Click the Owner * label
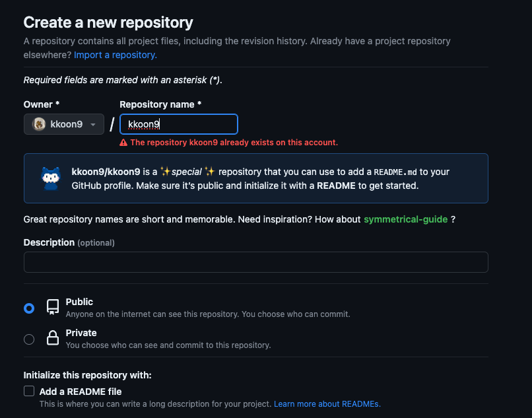The height and width of the screenshot is (418, 532). tap(42, 104)
